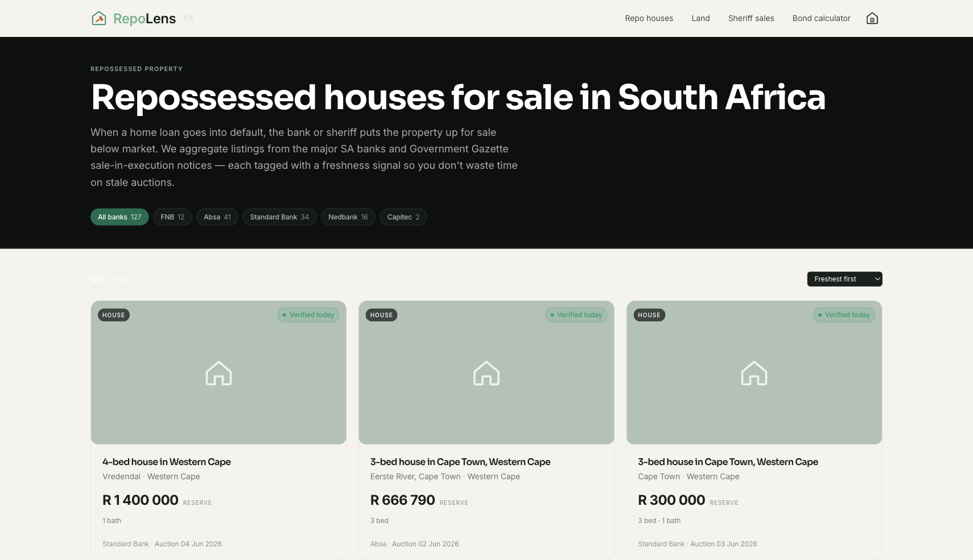The image size is (973, 560).
Task: Go to Sheriff sales page
Action: (751, 18)
